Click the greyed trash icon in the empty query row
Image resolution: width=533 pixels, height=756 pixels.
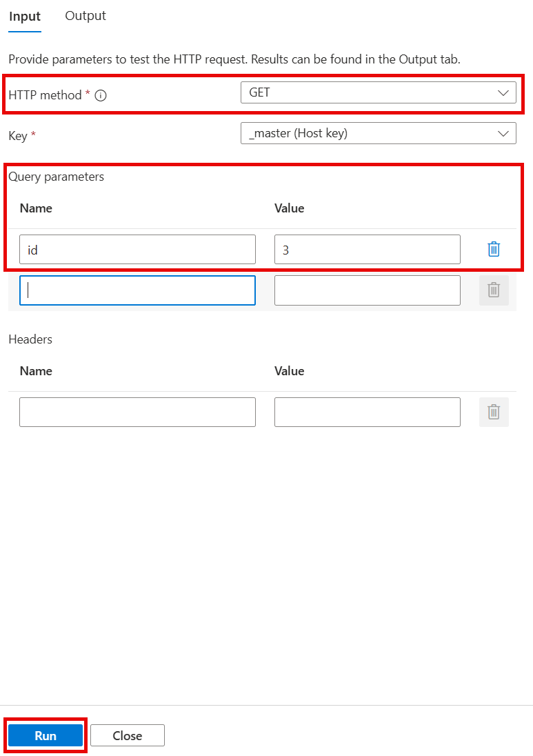coord(494,290)
